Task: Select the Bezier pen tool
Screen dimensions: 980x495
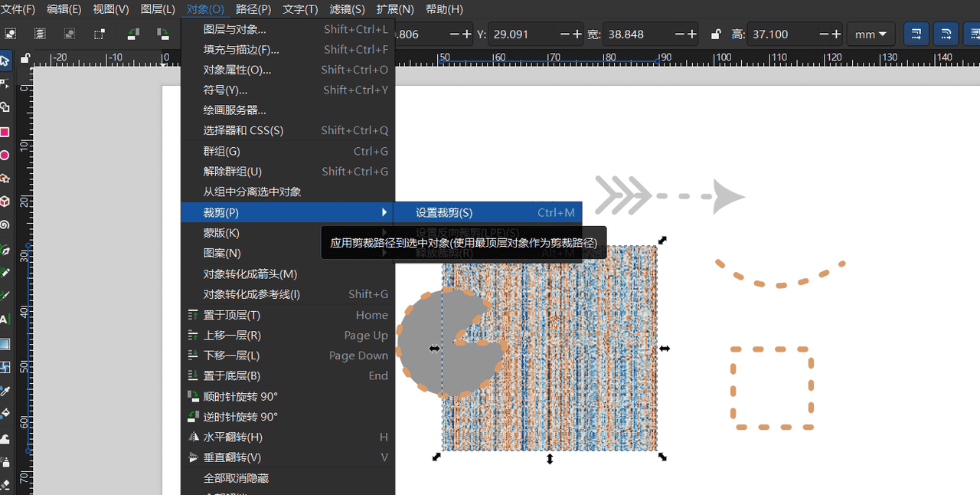Action: (x=5, y=250)
